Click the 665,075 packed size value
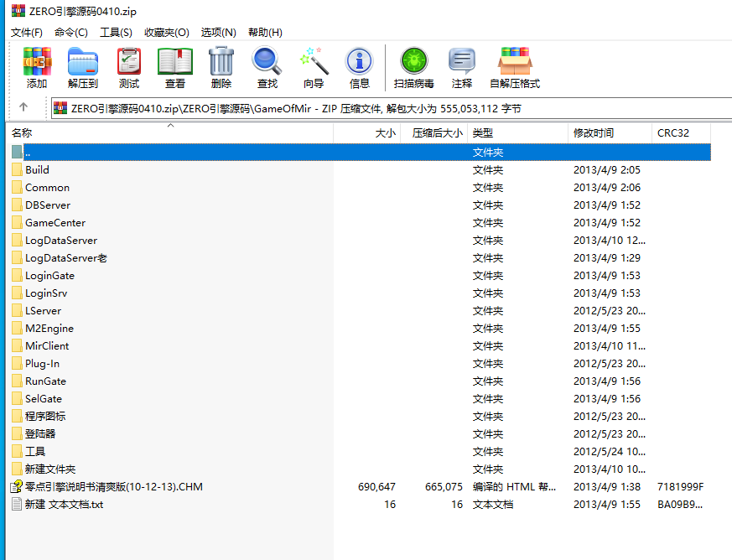Image resolution: width=732 pixels, height=560 pixels. click(444, 487)
